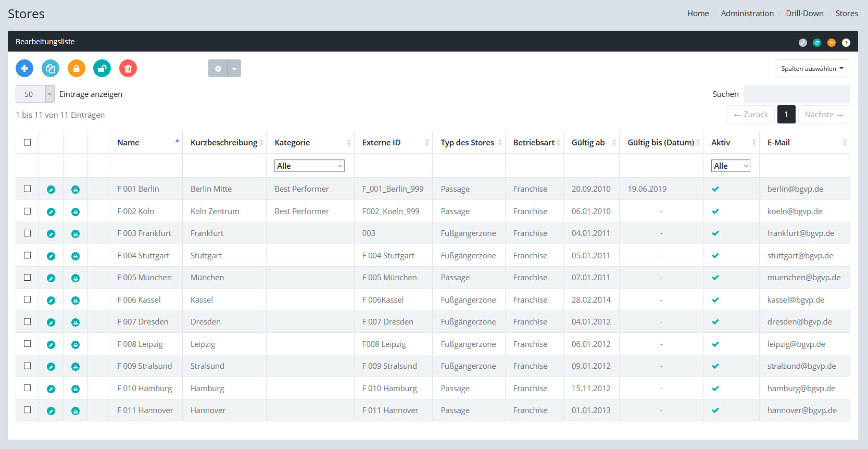
Task: Select the checkbox for F 010 Hamburg row
Action: (28, 388)
